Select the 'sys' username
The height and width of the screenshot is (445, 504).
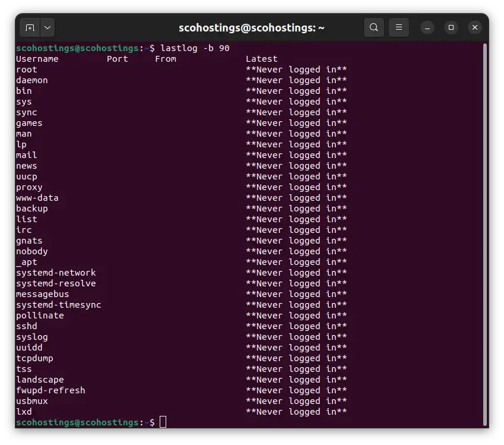pos(24,102)
